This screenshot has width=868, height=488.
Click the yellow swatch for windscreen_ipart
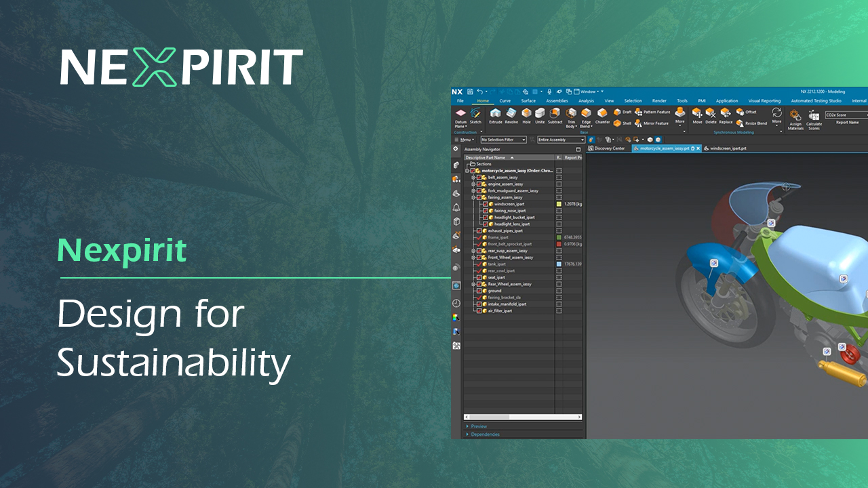click(559, 204)
